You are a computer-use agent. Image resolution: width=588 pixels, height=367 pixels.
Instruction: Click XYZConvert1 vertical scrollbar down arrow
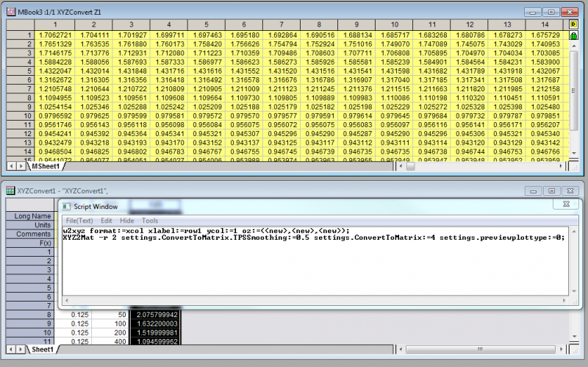click(574, 336)
